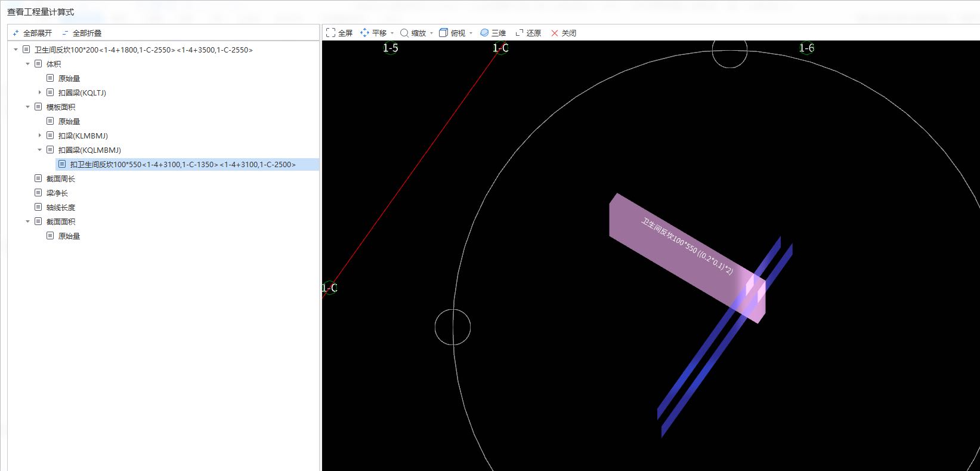
Task: Activate the 缩放 zoom tool
Action: click(413, 33)
